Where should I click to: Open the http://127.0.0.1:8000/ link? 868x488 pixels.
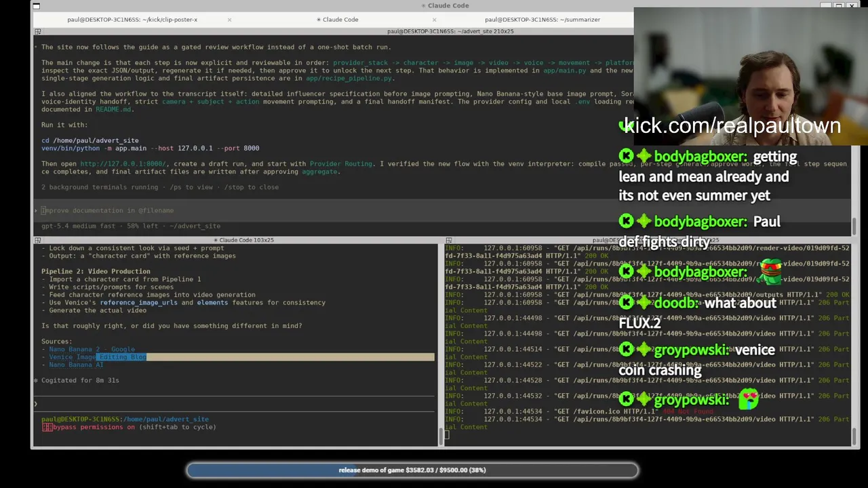[123, 163]
